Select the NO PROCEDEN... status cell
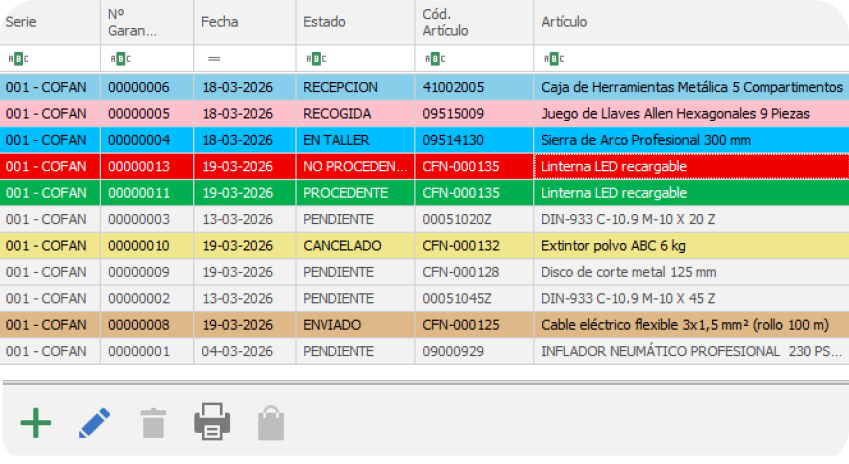The height and width of the screenshot is (464, 849). 355,166
